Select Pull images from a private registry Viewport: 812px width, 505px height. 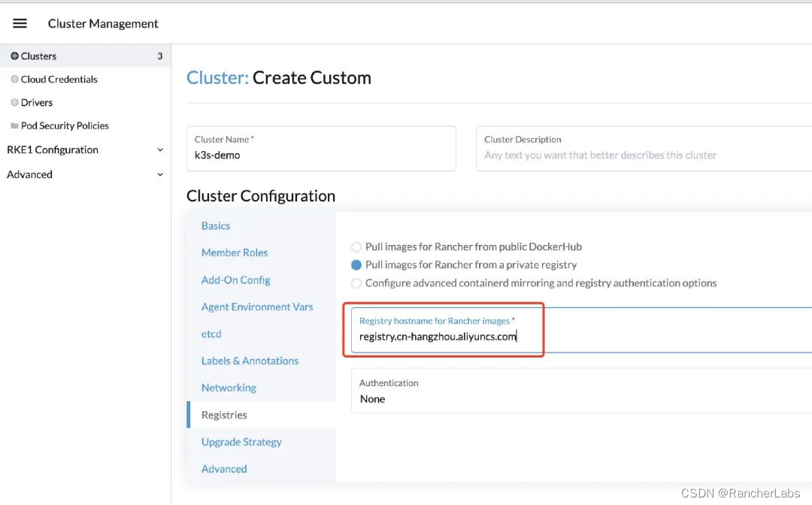coord(356,265)
